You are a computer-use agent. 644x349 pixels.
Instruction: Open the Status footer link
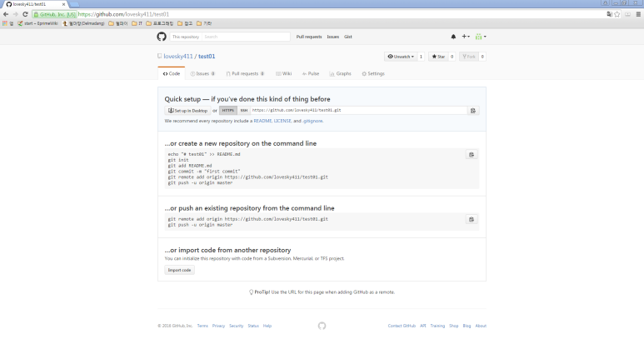(x=253, y=326)
